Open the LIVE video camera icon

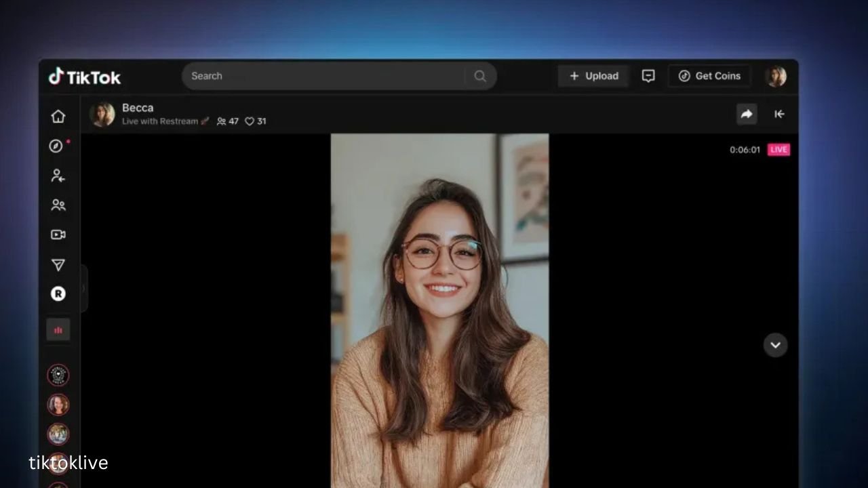point(58,235)
